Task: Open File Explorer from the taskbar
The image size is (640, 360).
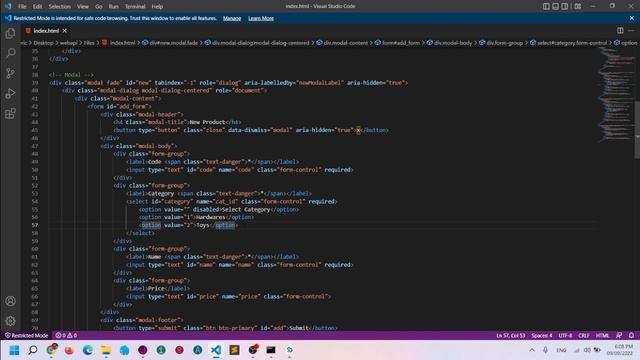Action: [106, 350]
